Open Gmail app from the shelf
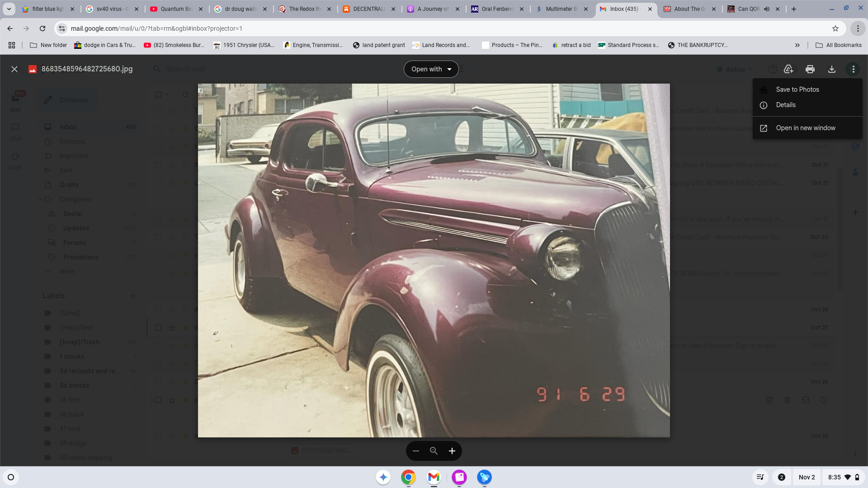 (434, 477)
